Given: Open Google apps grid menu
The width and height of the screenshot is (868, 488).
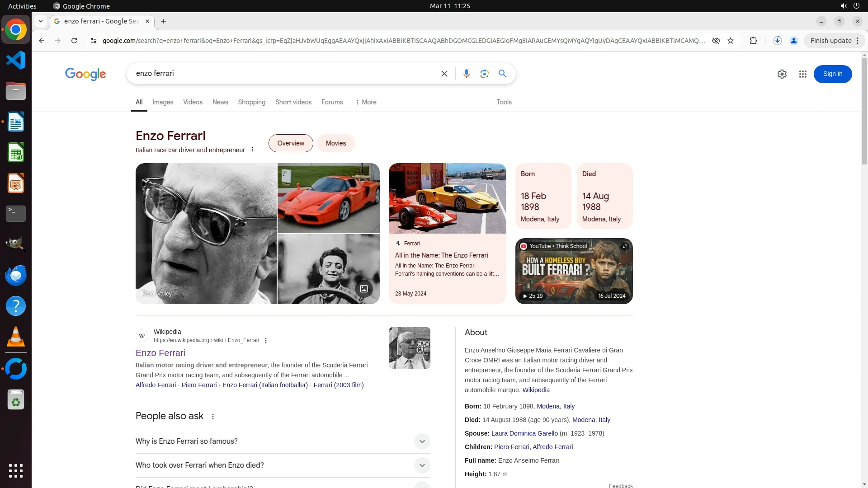Looking at the screenshot, I should click(802, 74).
